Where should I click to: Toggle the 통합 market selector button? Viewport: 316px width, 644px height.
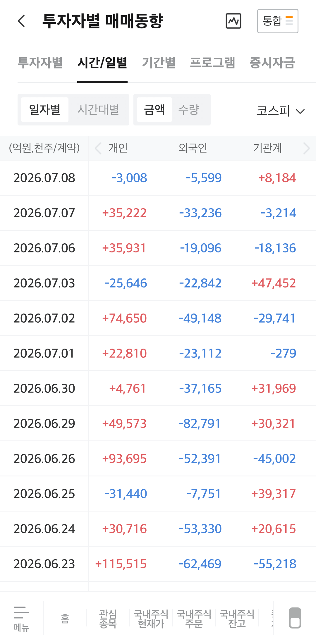(x=278, y=21)
